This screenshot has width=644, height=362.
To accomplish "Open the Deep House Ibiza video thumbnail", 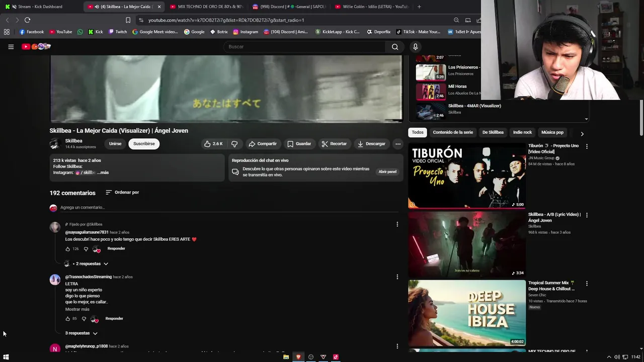I will click(x=467, y=313).
